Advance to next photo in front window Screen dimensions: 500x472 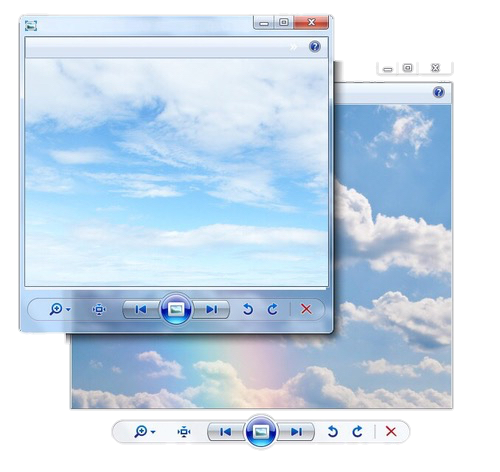coord(211,310)
